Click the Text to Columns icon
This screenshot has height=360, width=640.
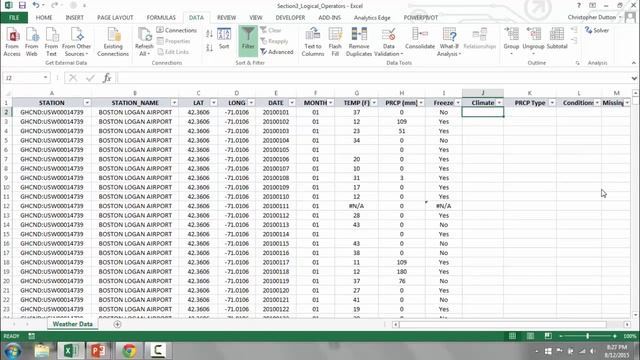click(313, 41)
